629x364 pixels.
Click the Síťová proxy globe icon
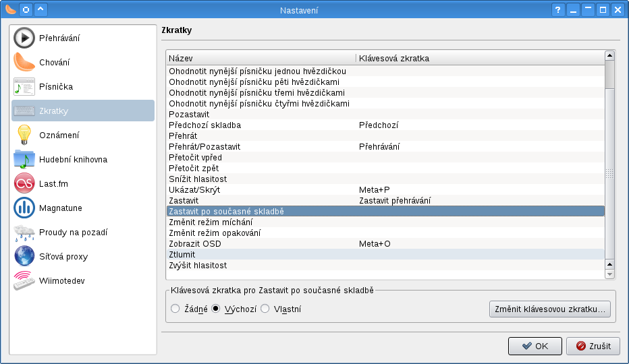tap(24, 256)
